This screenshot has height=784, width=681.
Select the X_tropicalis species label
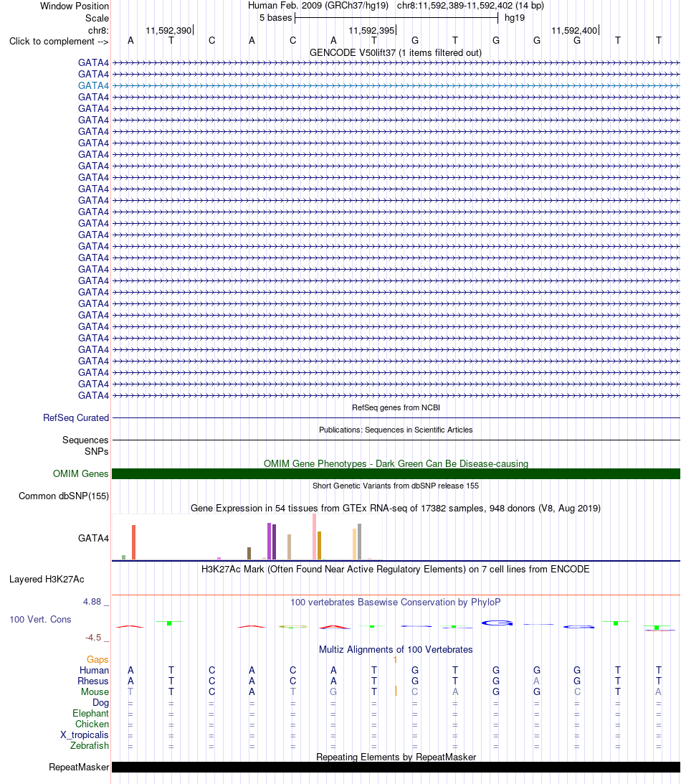click(x=85, y=735)
